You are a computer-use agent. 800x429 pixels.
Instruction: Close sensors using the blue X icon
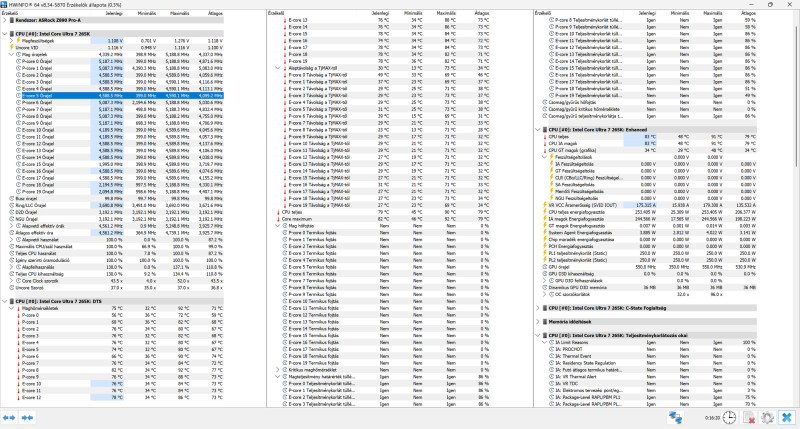pos(786,417)
